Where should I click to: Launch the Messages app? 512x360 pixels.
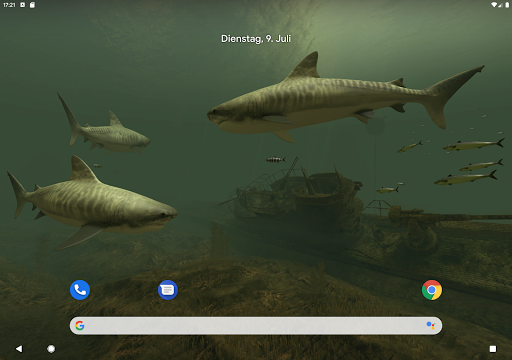pyautogui.click(x=168, y=290)
